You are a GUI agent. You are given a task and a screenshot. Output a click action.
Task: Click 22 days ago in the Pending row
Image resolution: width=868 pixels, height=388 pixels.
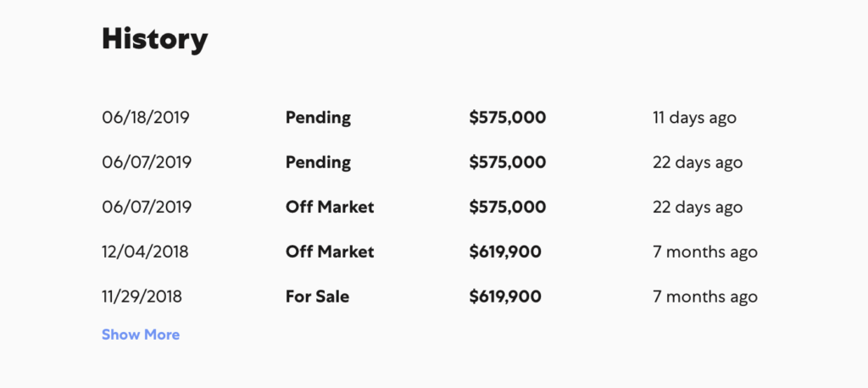[698, 163]
